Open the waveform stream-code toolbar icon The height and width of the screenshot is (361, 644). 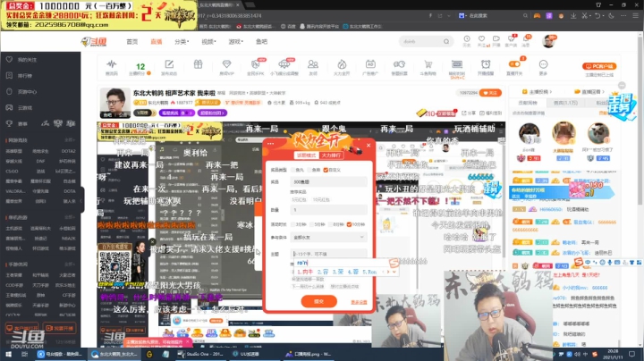tap(111, 64)
